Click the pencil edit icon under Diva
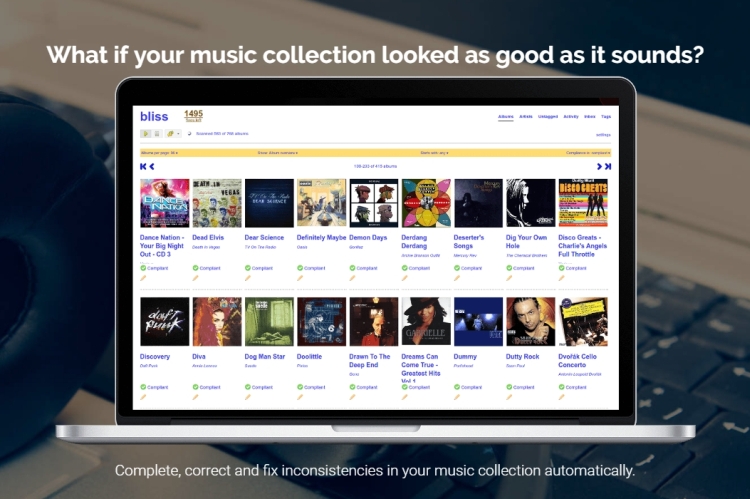Image resolution: width=750 pixels, height=499 pixels. 195,397
